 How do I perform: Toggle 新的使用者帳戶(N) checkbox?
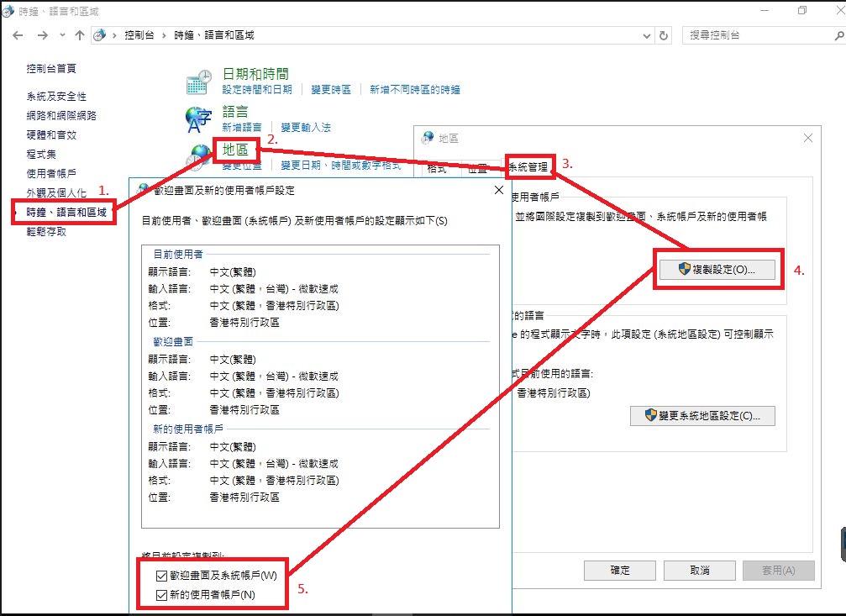tap(161, 595)
